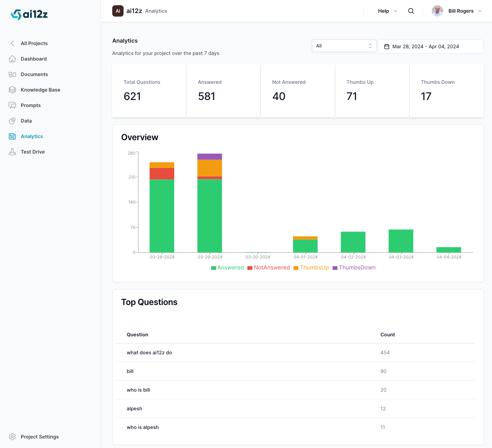Select Analytics in sidebar

click(x=32, y=136)
